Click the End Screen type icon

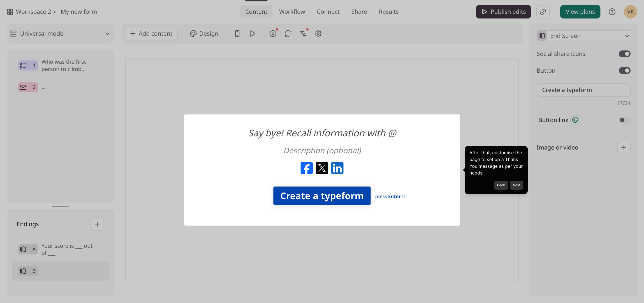point(542,36)
